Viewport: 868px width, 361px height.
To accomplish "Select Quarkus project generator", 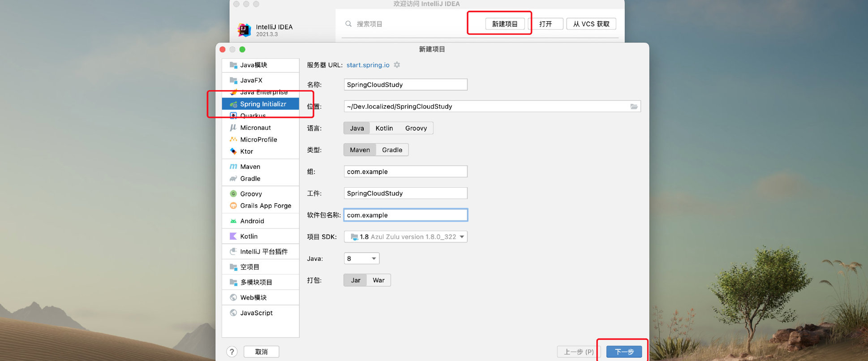I will coord(261,116).
